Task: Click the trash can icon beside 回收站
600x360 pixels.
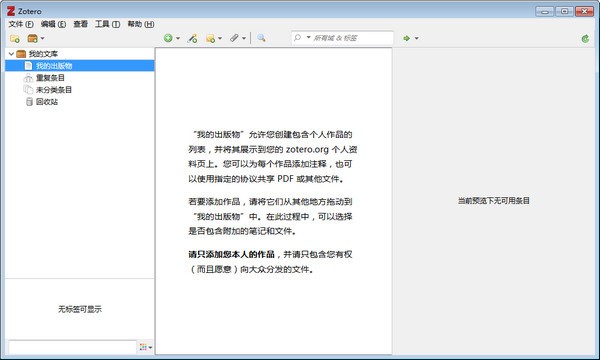Action: click(x=29, y=102)
